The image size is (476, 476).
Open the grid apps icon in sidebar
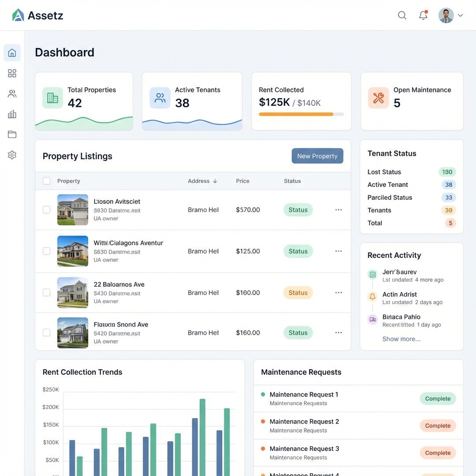(12, 73)
